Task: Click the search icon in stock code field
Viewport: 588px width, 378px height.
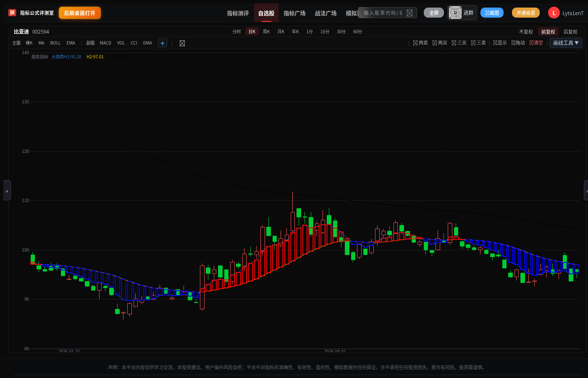Action: pos(409,13)
